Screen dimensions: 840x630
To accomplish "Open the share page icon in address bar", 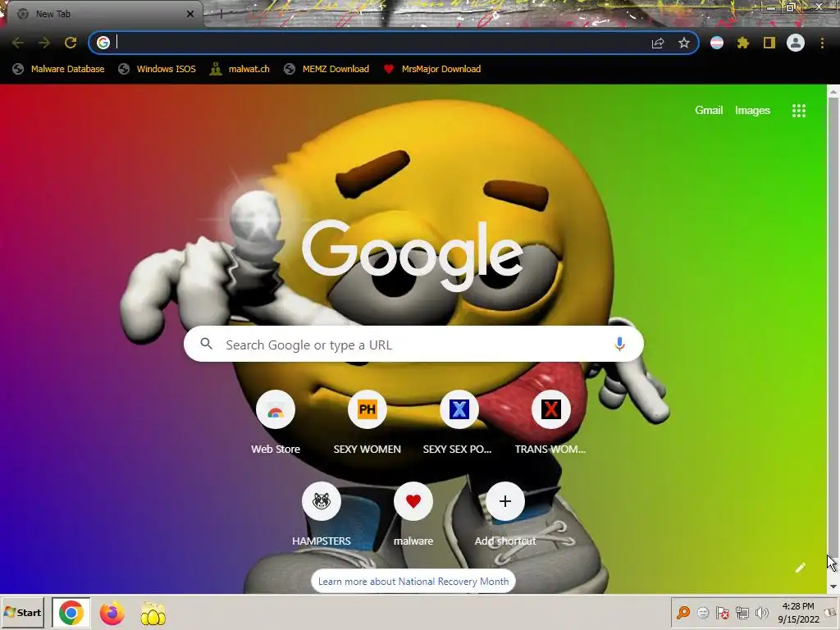I will click(x=658, y=43).
